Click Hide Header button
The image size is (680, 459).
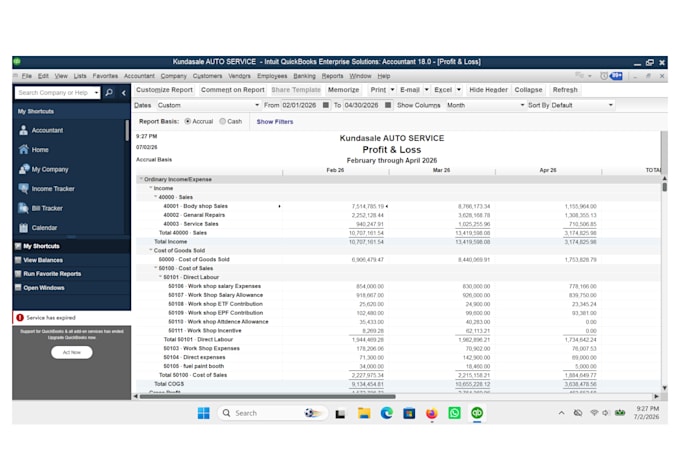(488, 90)
